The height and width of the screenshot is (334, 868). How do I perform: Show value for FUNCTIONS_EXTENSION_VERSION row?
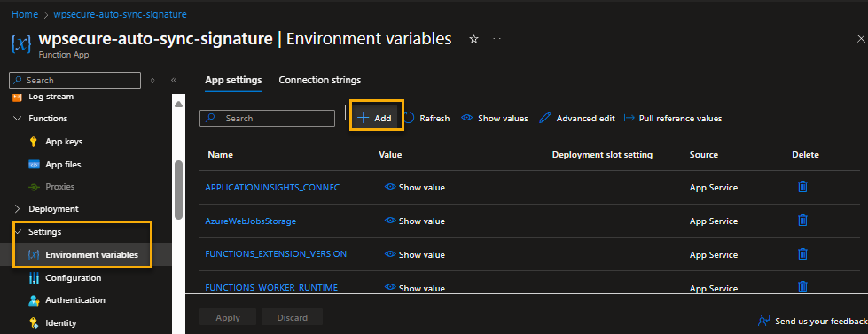coord(415,255)
